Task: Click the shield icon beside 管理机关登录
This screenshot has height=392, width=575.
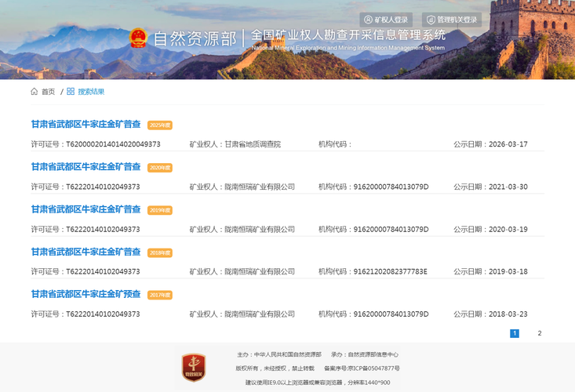Action: (431, 20)
